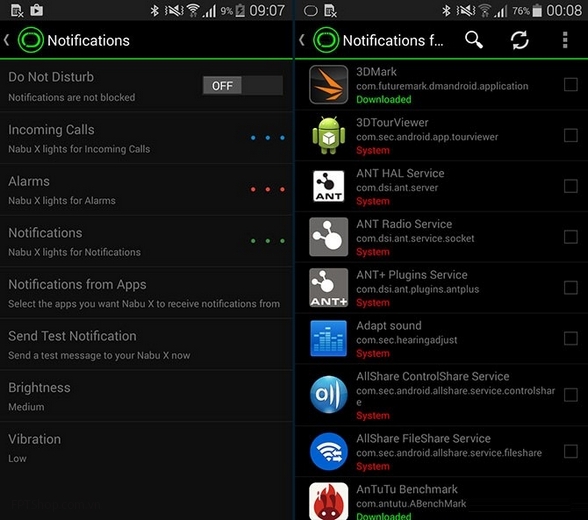The image size is (588, 520).
Task: Tap AllShare FileShare Service icon
Action: [328, 451]
